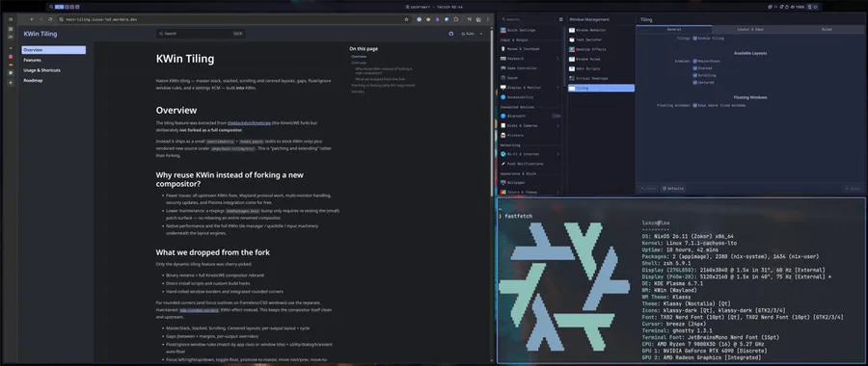Toggle the Scrolling layout checkbox

click(694, 75)
